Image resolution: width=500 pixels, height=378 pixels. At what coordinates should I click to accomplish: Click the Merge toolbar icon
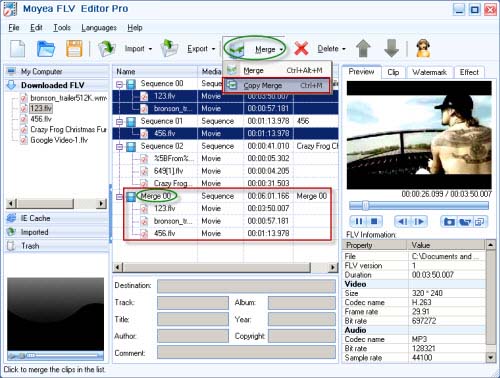[237, 49]
